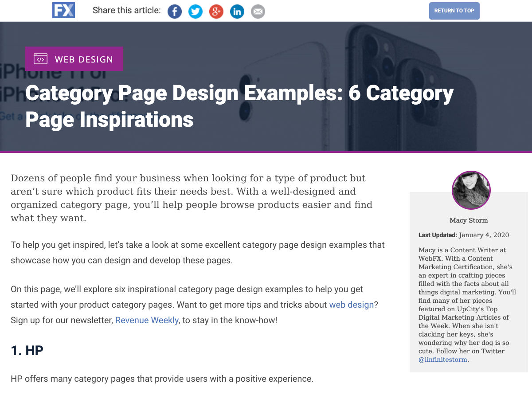Click the article title heading
The width and height of the screenshot is (532, 399).
[239, 106]
